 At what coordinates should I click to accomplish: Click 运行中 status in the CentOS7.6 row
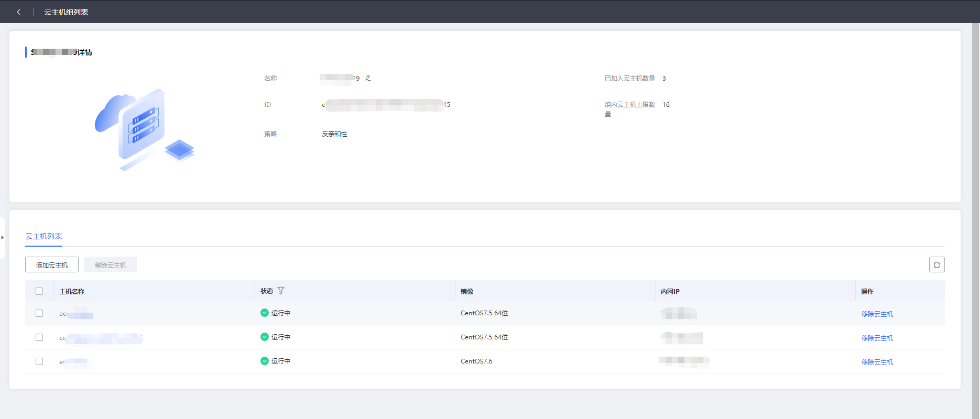(275, 361)
